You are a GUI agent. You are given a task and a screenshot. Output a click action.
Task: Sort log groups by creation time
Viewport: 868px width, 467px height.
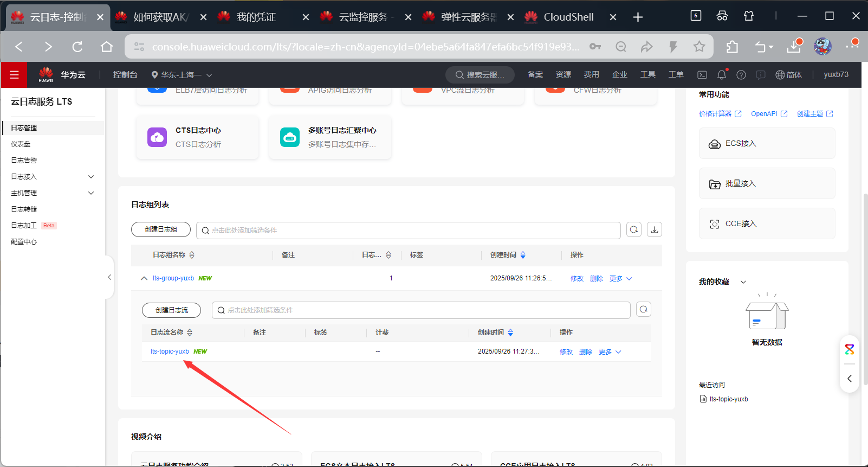523,255
